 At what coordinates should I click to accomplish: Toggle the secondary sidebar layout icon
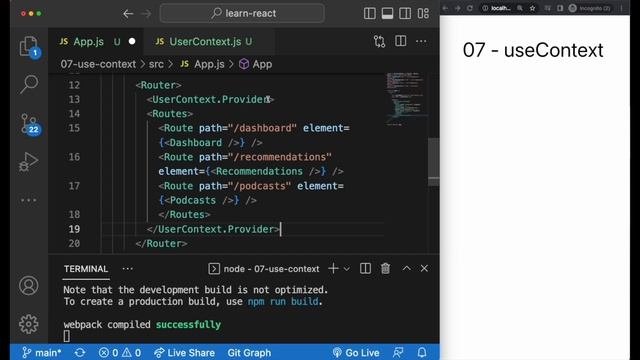[405, 13]
